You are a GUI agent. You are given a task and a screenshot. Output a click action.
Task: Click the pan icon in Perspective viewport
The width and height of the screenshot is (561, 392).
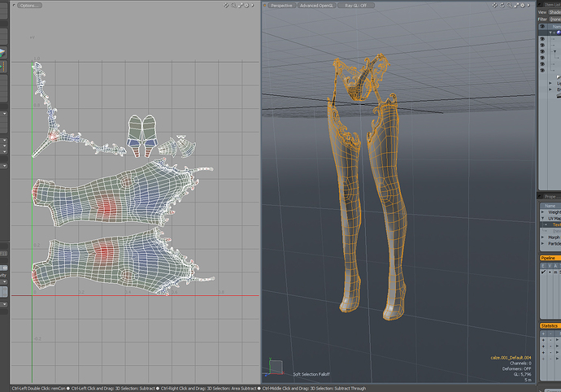click(x=495, y=6)
